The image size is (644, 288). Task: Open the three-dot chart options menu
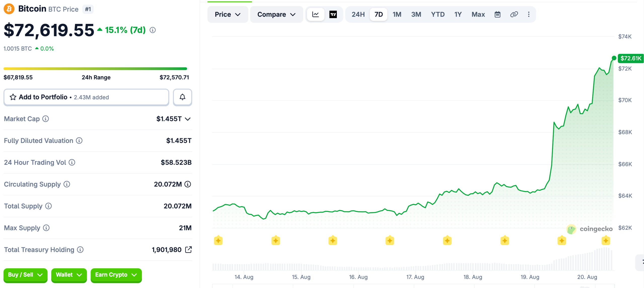(529, 14)
